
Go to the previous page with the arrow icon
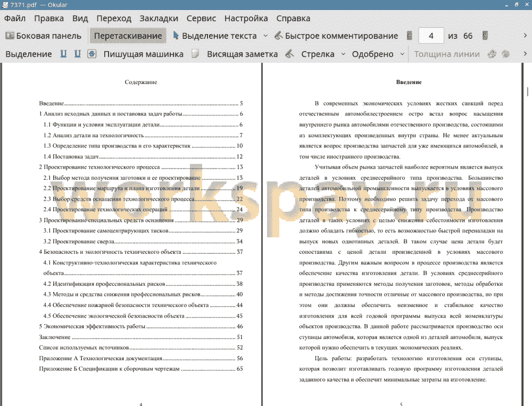coord(410,36)
